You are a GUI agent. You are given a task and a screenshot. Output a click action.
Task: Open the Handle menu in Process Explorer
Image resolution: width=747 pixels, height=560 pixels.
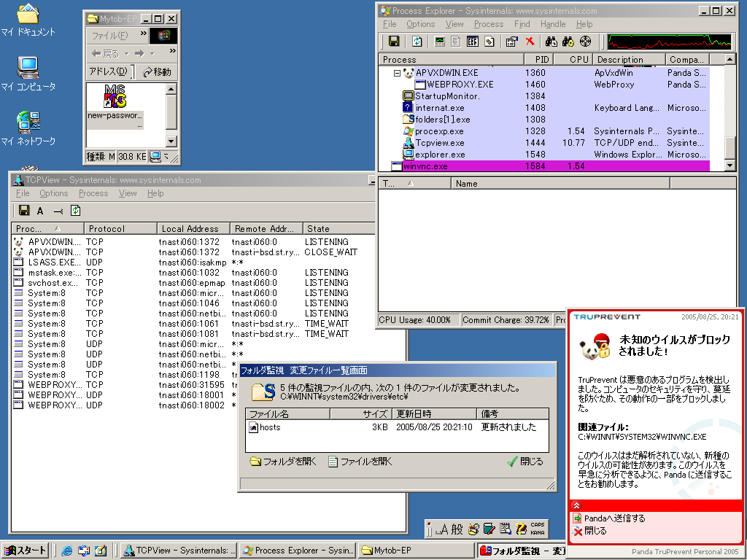point(552,24)
